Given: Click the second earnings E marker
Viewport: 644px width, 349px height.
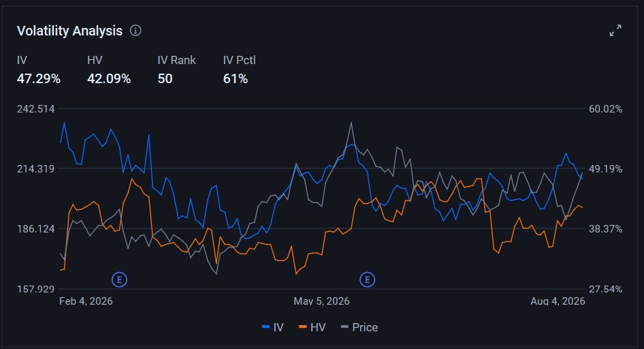Looking at the screenshot, I should coord(367,280).
